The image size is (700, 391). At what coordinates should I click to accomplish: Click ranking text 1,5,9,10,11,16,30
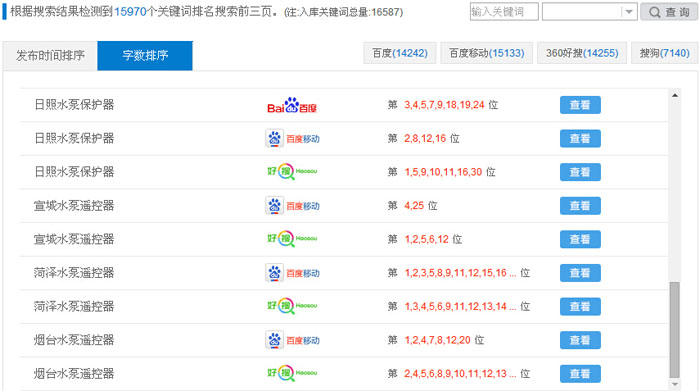pos(443,172)
